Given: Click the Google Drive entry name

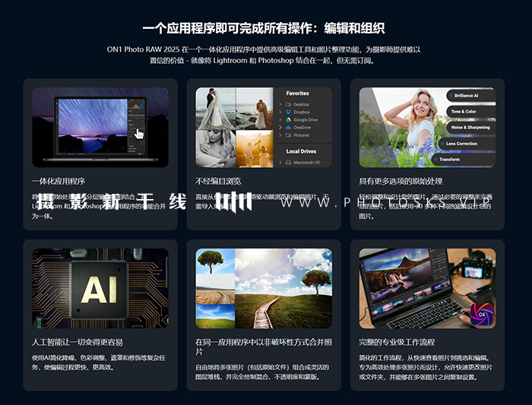Looking at the screenshot, I should pos(306,120).
